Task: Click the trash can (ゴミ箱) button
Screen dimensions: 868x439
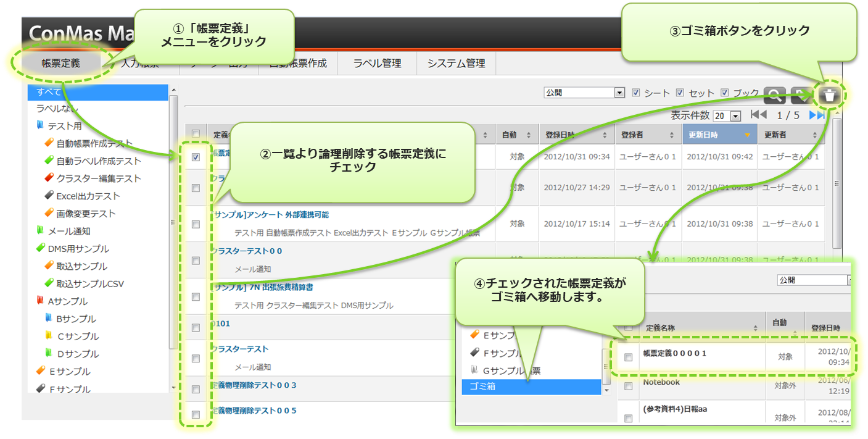Action: point(830,96)
